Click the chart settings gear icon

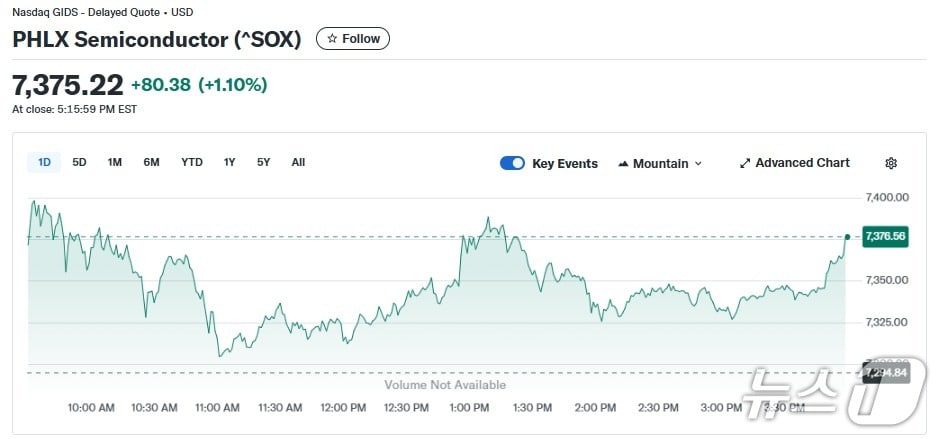(891, 163)
